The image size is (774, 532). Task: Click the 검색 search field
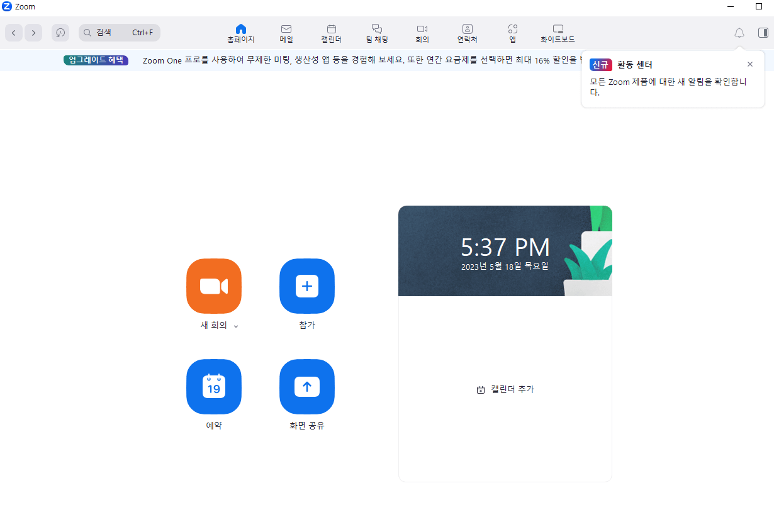click(120, 33)
